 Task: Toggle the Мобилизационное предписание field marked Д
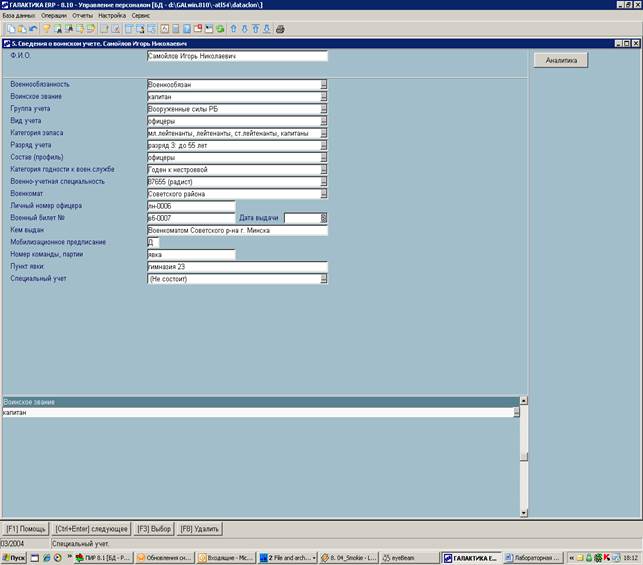(152, 242)
